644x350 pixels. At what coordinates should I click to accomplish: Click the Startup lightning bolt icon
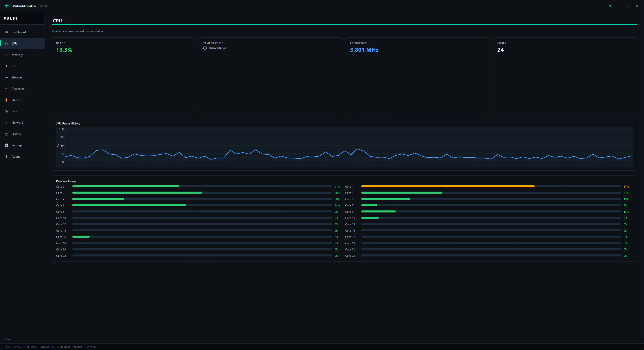tap(7, 100)
